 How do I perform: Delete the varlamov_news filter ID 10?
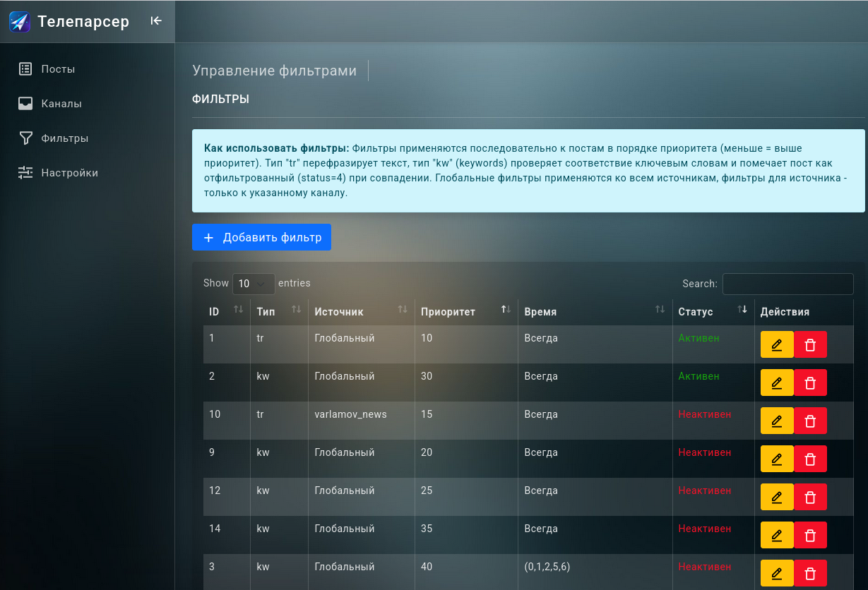click(810, 421)
